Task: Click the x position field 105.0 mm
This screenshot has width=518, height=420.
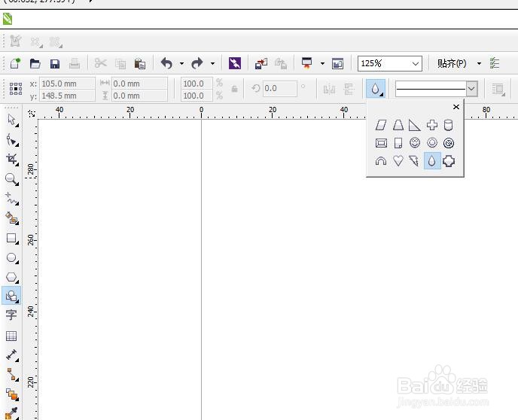Action: pos(67,84)
